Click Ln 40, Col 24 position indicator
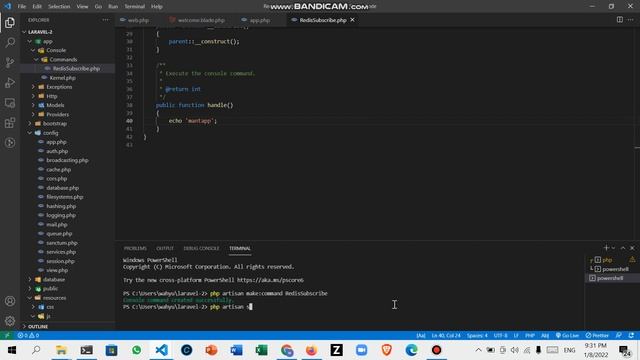This screenshot has width=640, height=360. 446,335
